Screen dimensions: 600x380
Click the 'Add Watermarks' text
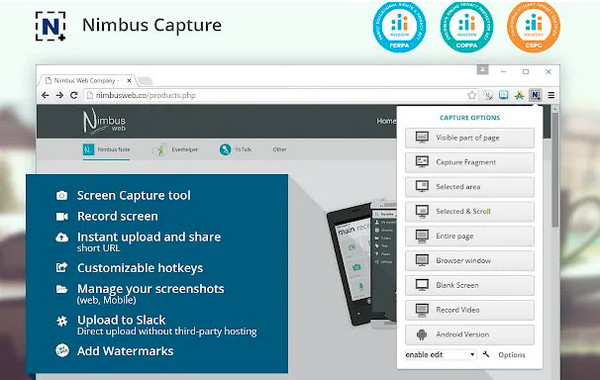pos(125,351)
